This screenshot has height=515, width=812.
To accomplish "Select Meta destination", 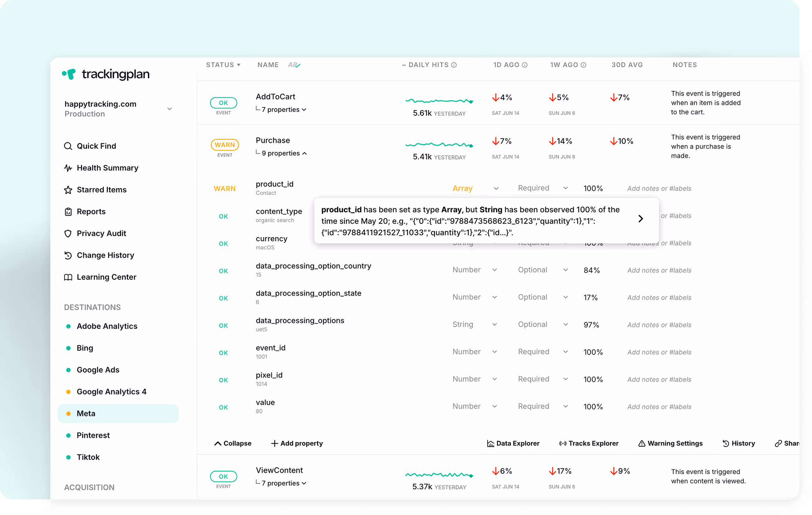I will click(118, 414).
